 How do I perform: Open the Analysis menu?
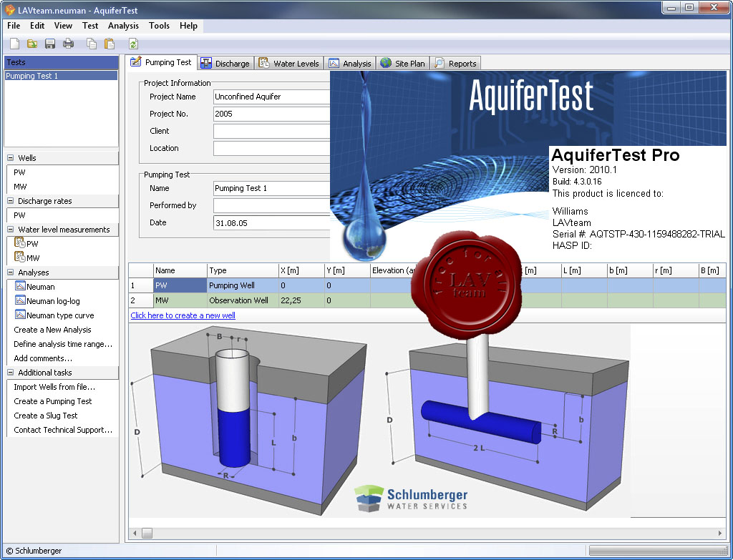(123, 26)
